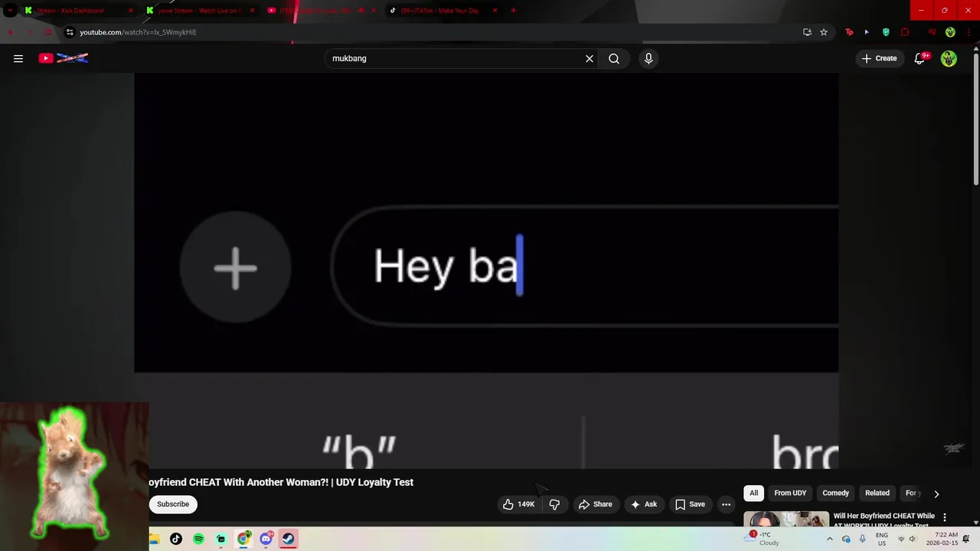Install app icon in address bar
This screenshot has width=980, height=551.
807,32
